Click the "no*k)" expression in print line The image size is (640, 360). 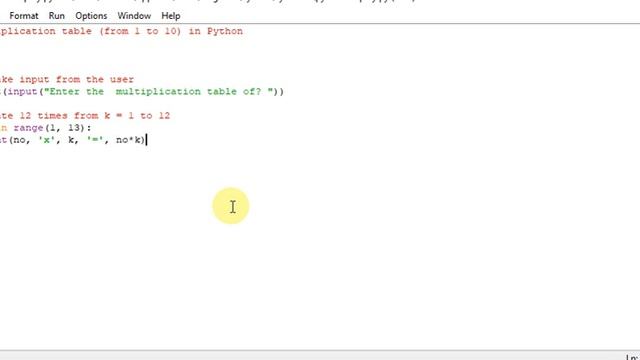coord(130,140)
